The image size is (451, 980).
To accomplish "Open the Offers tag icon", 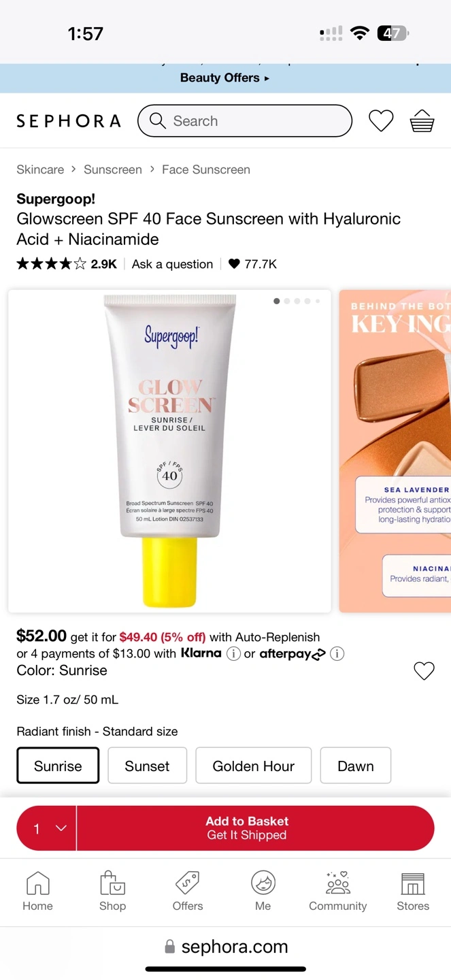I will [188, 883].
